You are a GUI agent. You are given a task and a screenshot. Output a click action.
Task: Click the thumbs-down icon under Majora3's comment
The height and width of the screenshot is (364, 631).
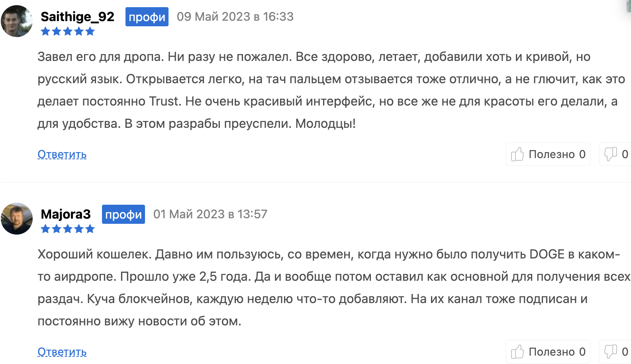click(610, 351)
